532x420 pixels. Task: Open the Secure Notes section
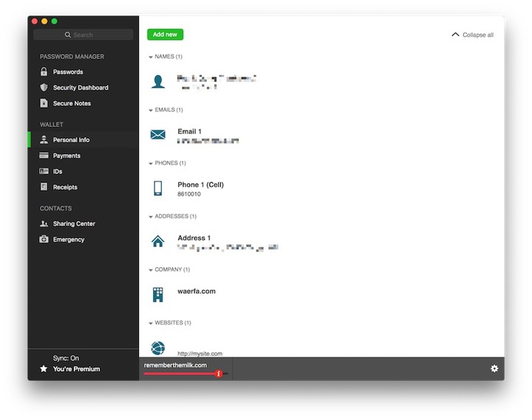coord(72,103)
